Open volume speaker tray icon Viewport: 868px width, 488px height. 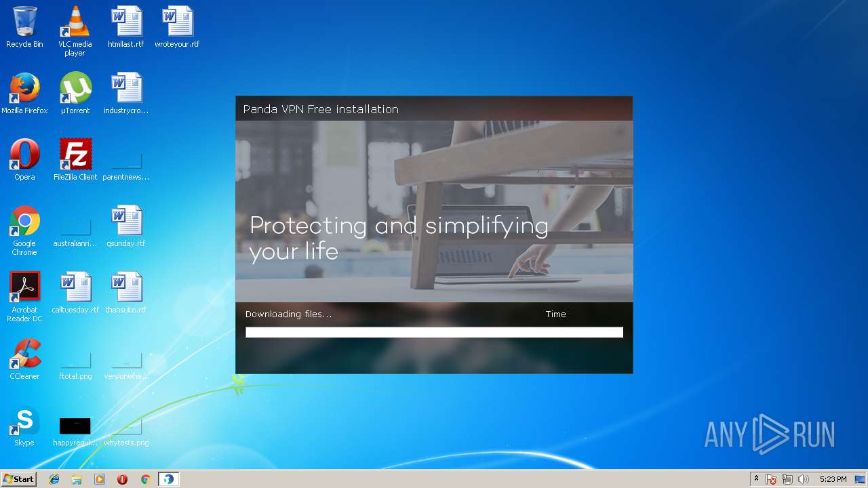click(804, 479)
